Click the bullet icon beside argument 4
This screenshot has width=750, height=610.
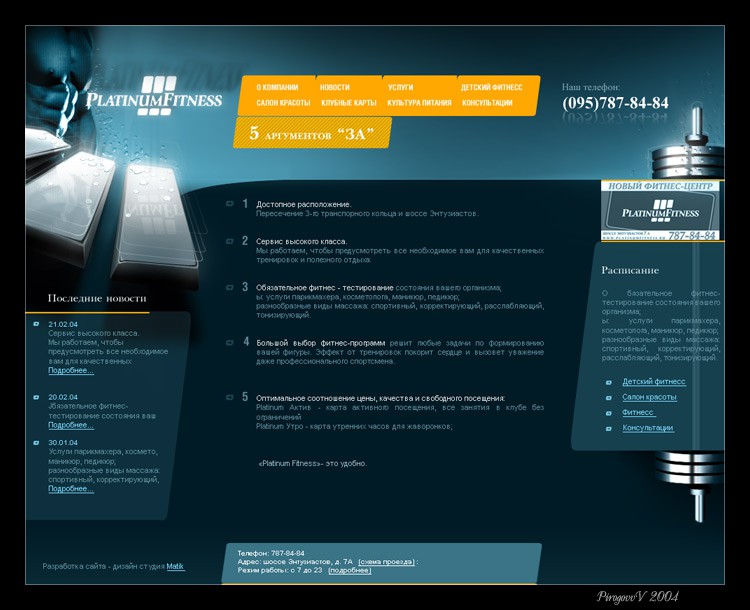[230, 343]
